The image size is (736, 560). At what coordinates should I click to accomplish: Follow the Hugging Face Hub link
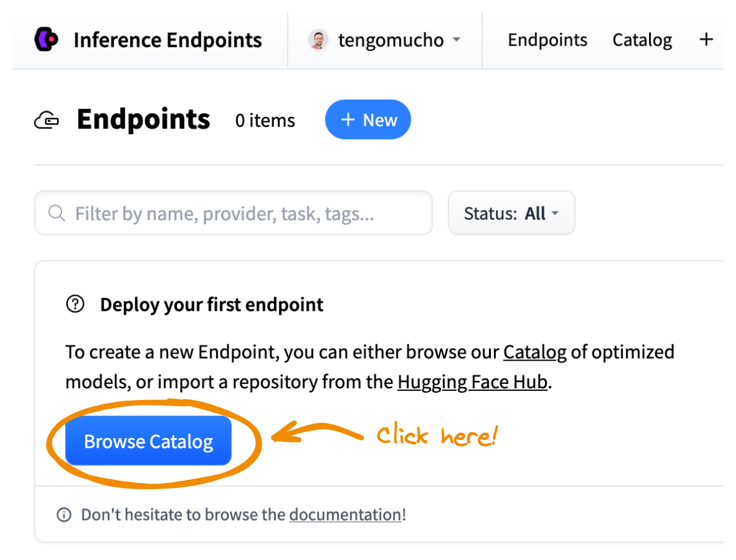coord(472,382)
